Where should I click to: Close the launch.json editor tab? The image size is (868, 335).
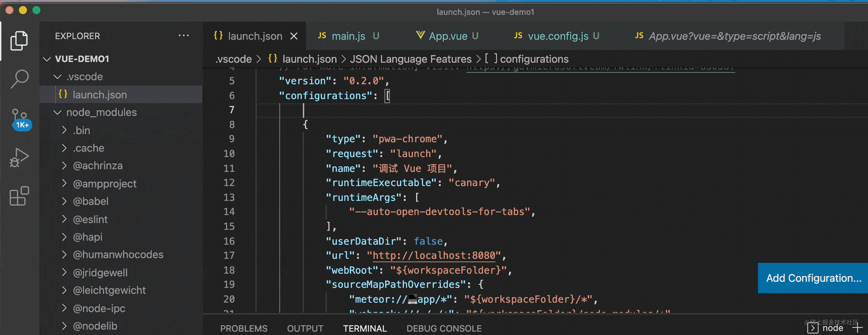point(294,36)
